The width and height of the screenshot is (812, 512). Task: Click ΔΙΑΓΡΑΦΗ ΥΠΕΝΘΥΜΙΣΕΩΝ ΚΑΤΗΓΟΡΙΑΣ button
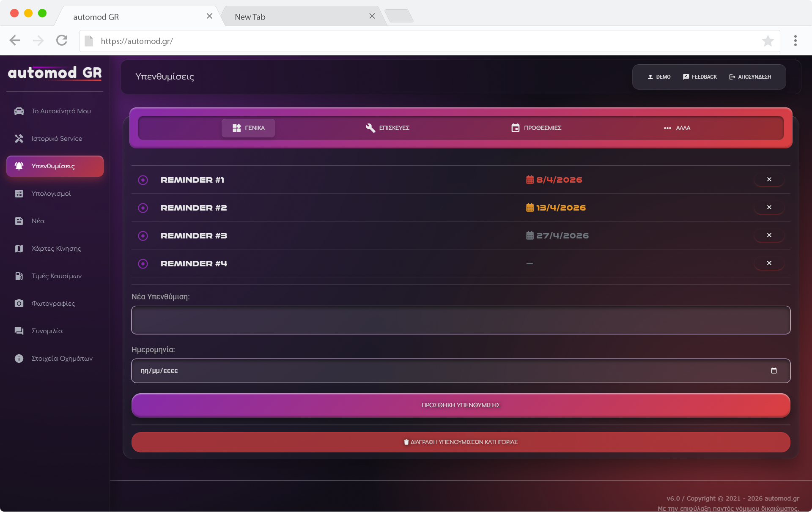point(461,442)
